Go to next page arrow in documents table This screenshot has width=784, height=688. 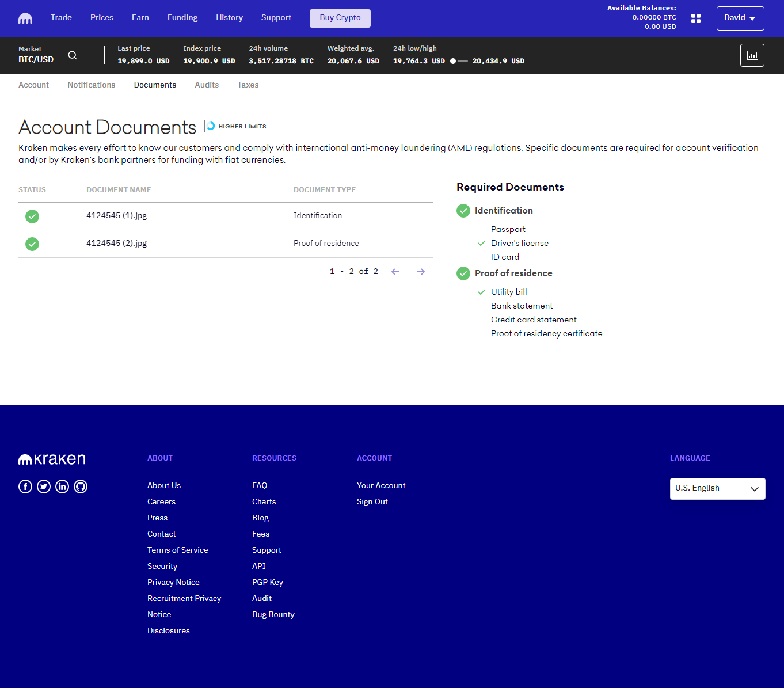(421, 272)
